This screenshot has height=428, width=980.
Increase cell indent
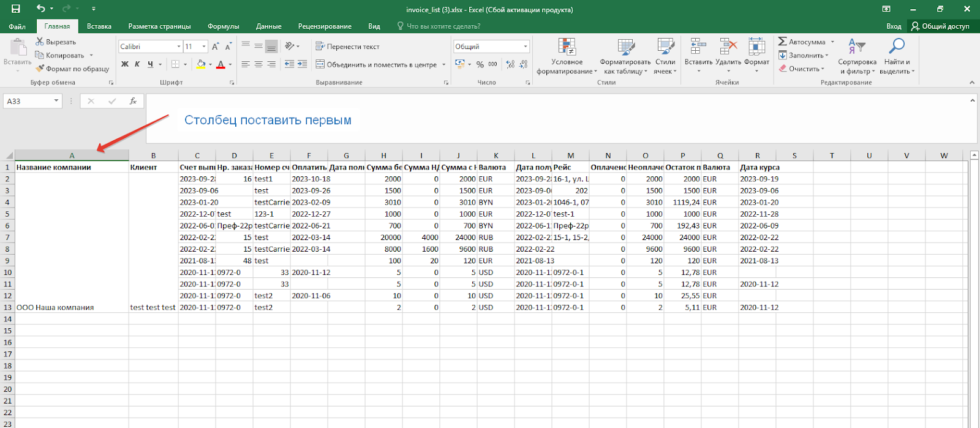point(302,64)
